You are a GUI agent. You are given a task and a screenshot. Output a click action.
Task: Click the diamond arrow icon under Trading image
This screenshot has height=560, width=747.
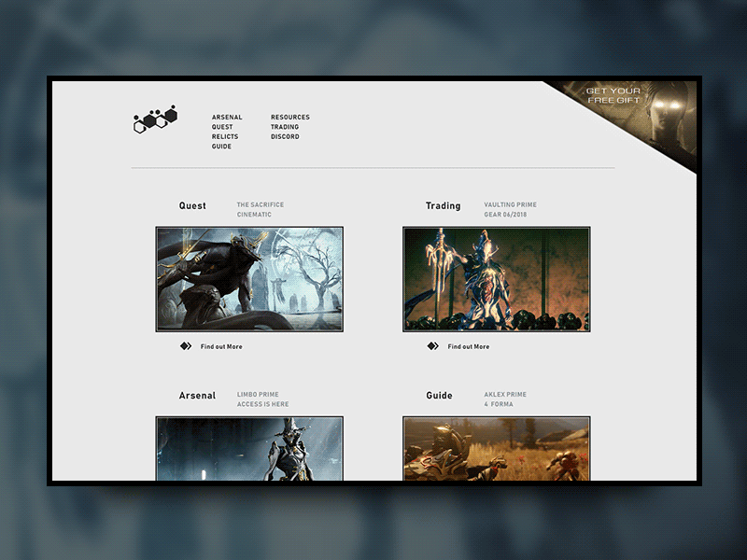pos(432,346)
